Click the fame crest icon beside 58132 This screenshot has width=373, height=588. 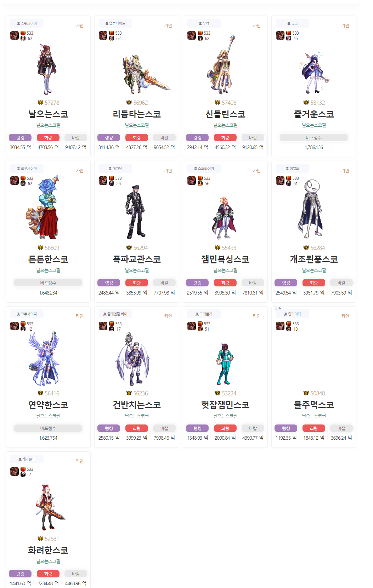(306, 103)
